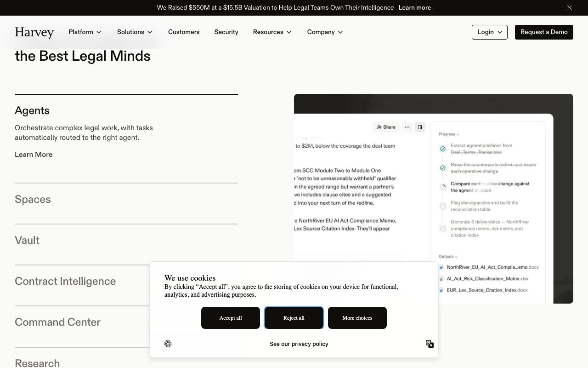Collapse the Outputs section in preview
Image resolution: width=588 pixels, height=368 pixels.
click(448, 257)
